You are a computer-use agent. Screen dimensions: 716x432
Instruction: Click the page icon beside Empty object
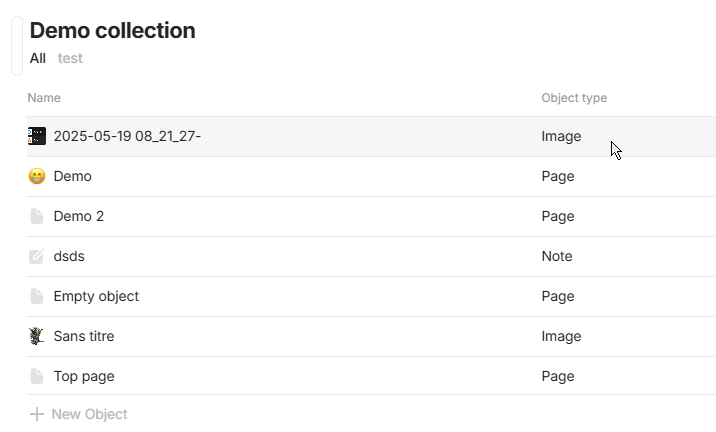(37, 296)
